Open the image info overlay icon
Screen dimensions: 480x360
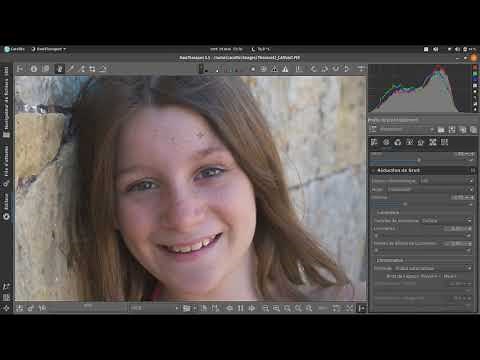coord(34,69)
